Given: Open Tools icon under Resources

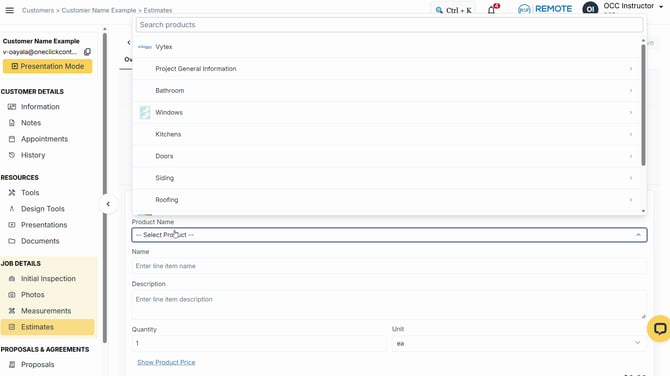Looking at the screenshot, I should tap(12, 193).
